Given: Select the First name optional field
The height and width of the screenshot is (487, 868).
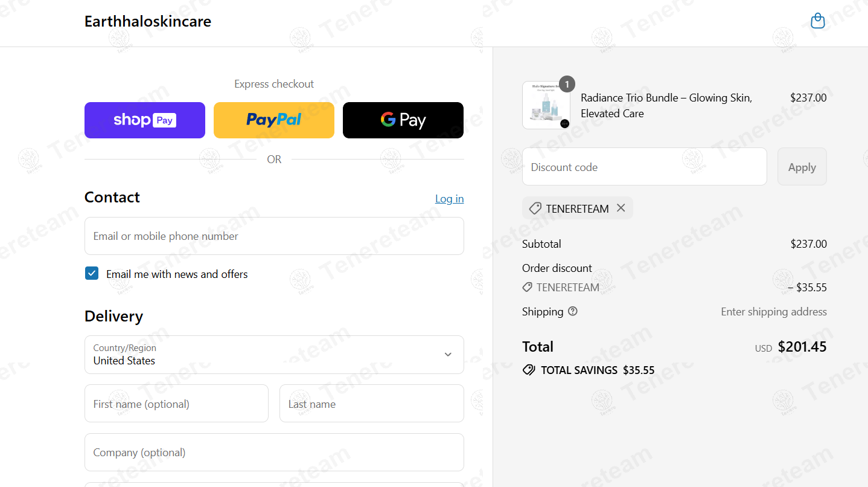Looking at the screenshot, I should tap(176, 404).
